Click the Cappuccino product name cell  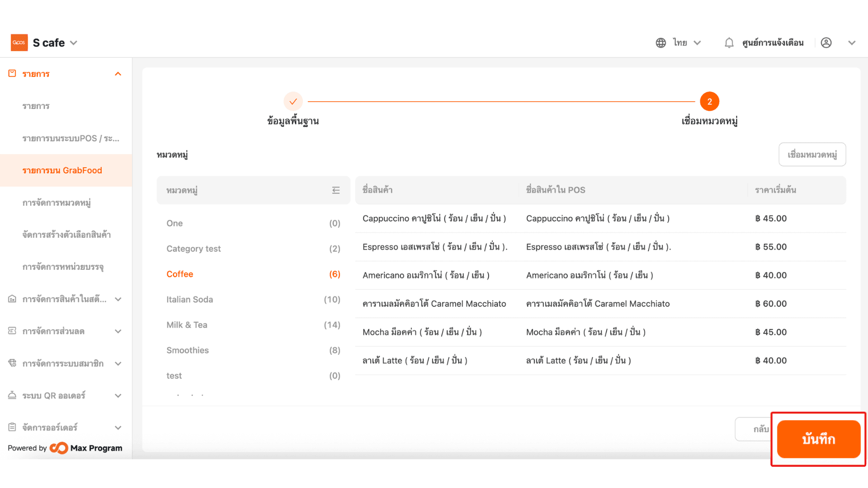coord(434,219)
